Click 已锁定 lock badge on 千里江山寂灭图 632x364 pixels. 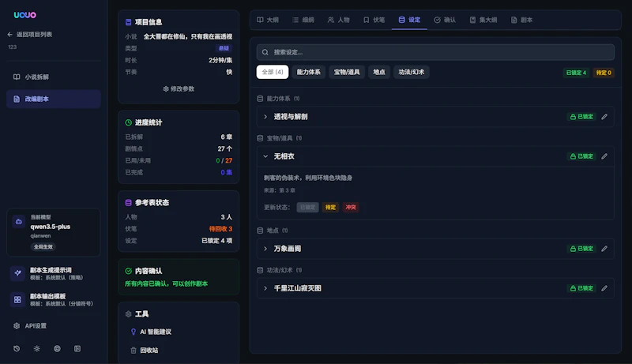pos(581,288)
